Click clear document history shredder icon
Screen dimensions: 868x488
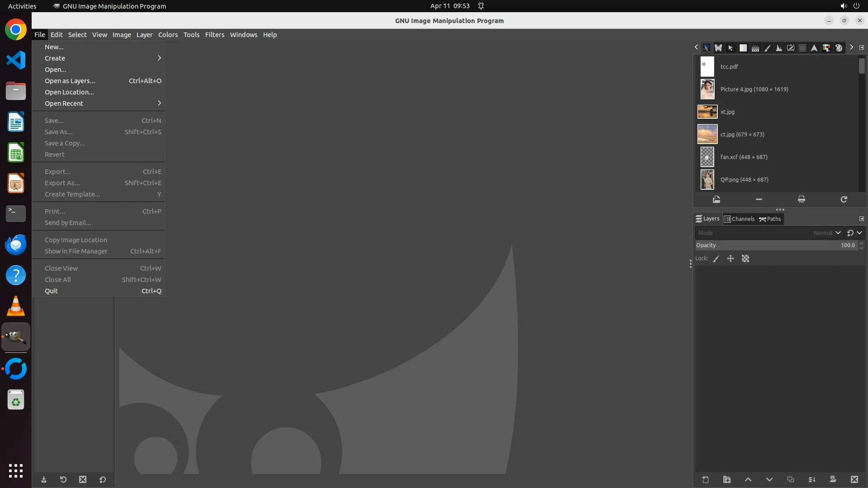[801, 199]
